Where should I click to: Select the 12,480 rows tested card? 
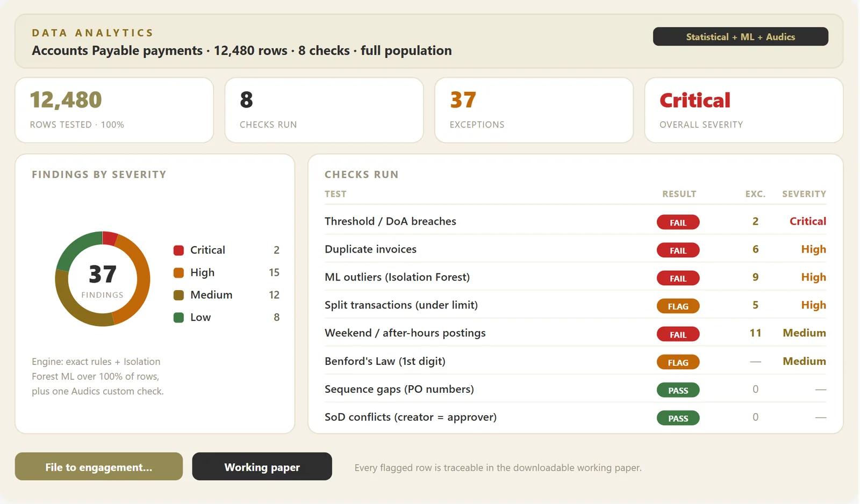(114, 110)
